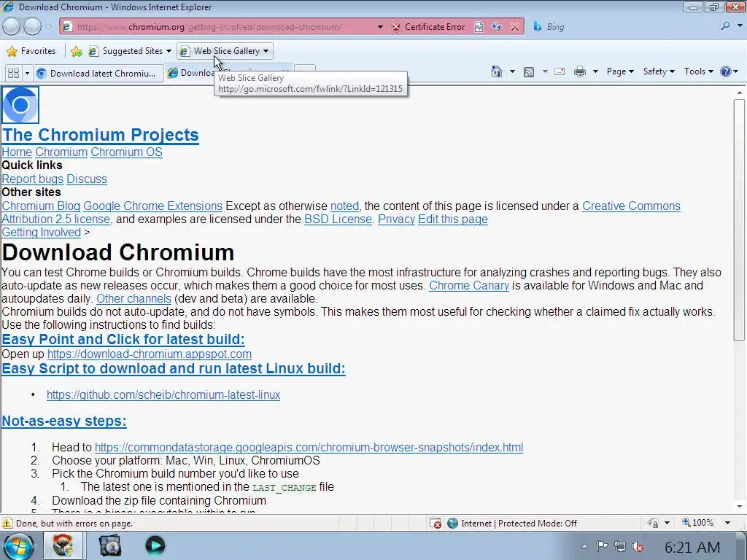The height and width of the screenshot is (560, 747).
Task: Open the Report bugs link
Action: 32,179
